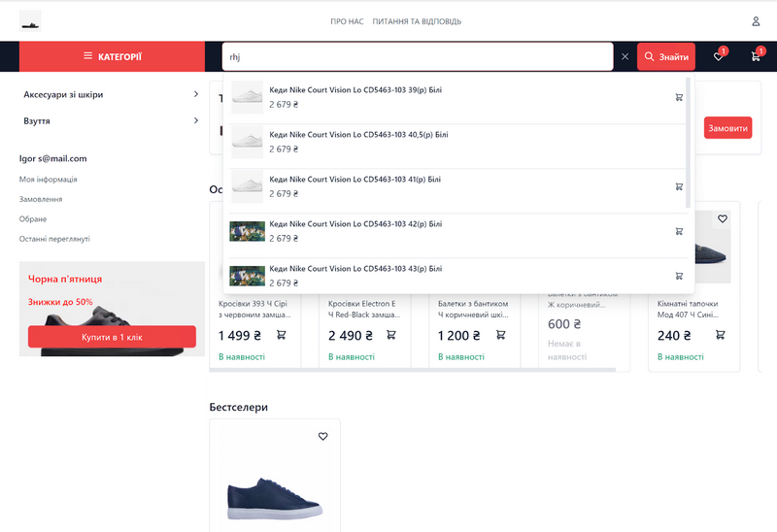Click the search results dropdown scrollbar
The width and height of the screenshot is (777, 532).
click(688, 143)
